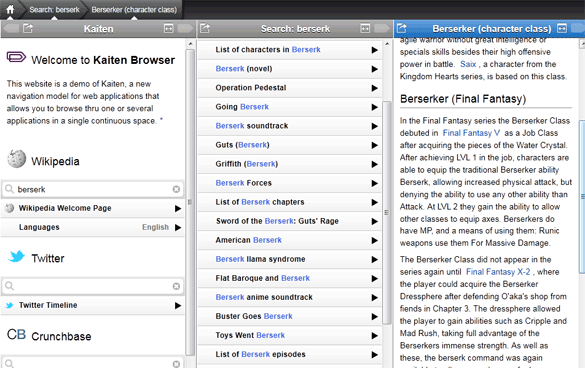
Task: Open 'Berserk llama syndrome' result
Action: point(289,259)
